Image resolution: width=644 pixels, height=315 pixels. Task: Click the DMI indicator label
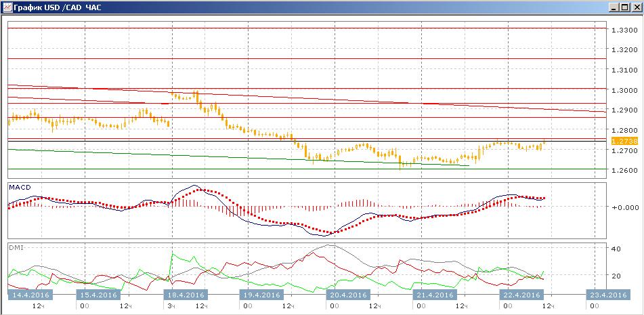point(15,247)
